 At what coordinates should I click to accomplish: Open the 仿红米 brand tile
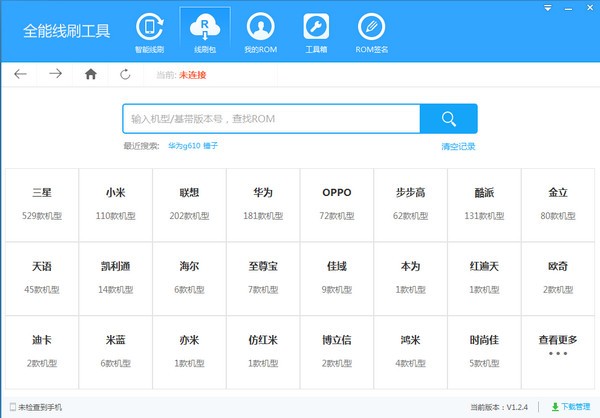point(263,353)
